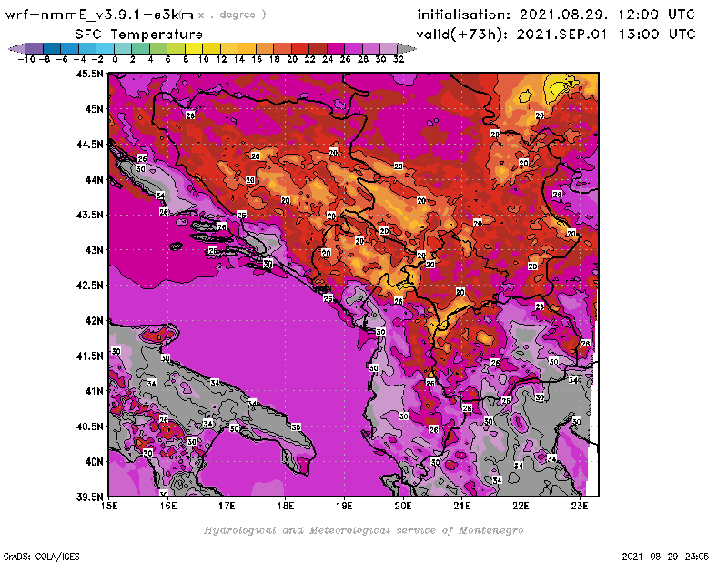Click the 'GrADS: COLA/IGES' credit text
This screenshot has height=562, width=728.
coord(41,557)
